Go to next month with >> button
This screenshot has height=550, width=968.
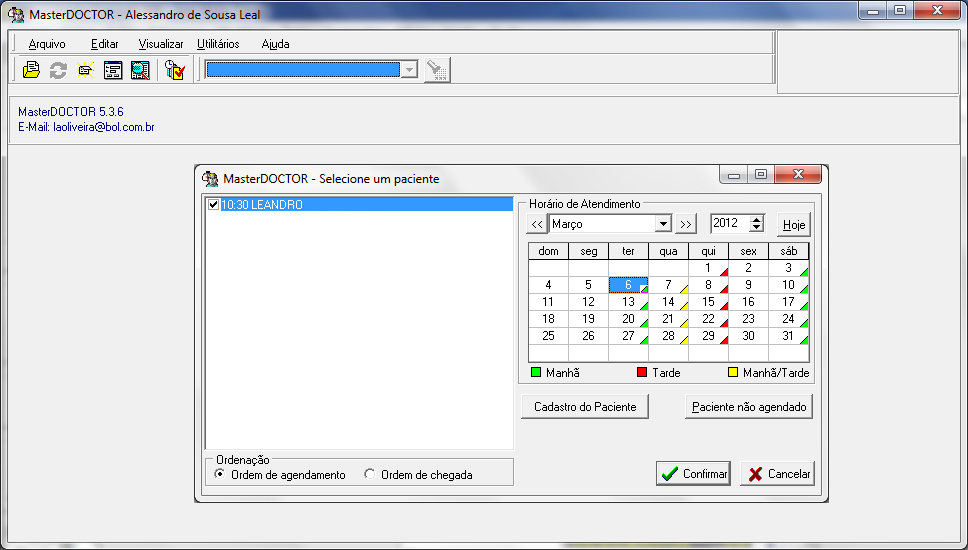[686, 224]
